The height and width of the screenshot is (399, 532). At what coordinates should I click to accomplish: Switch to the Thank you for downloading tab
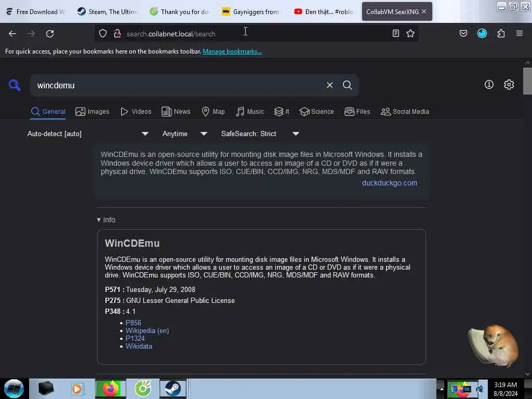180,11
